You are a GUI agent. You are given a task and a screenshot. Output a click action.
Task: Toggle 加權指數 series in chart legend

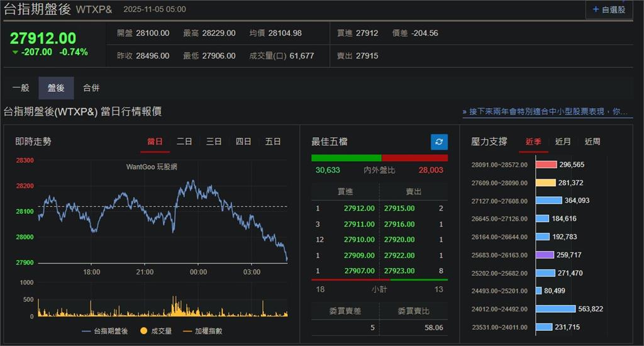203,331
